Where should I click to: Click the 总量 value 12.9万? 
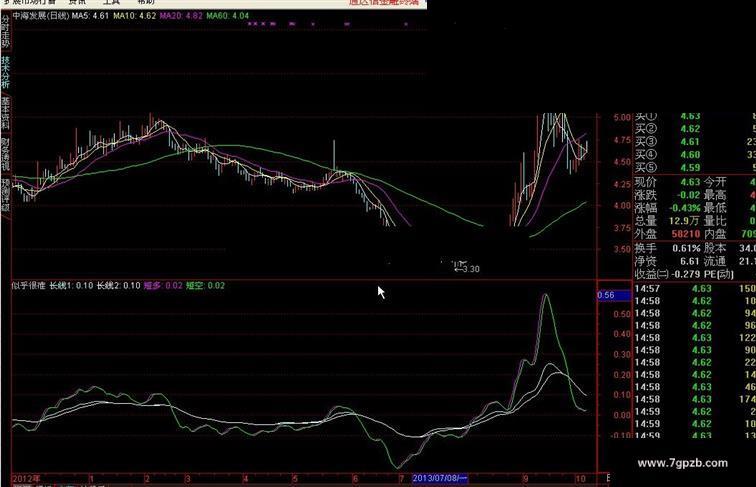(685, 221)
